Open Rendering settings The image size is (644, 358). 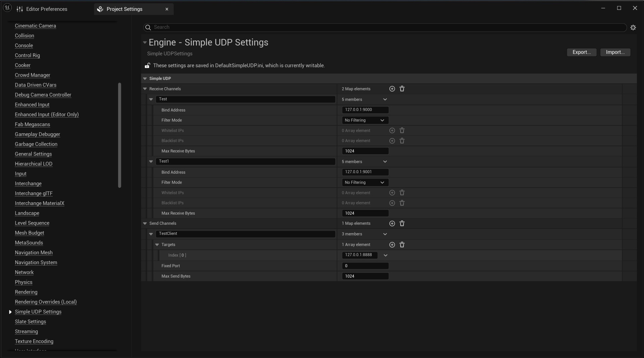tap(26, 292)
